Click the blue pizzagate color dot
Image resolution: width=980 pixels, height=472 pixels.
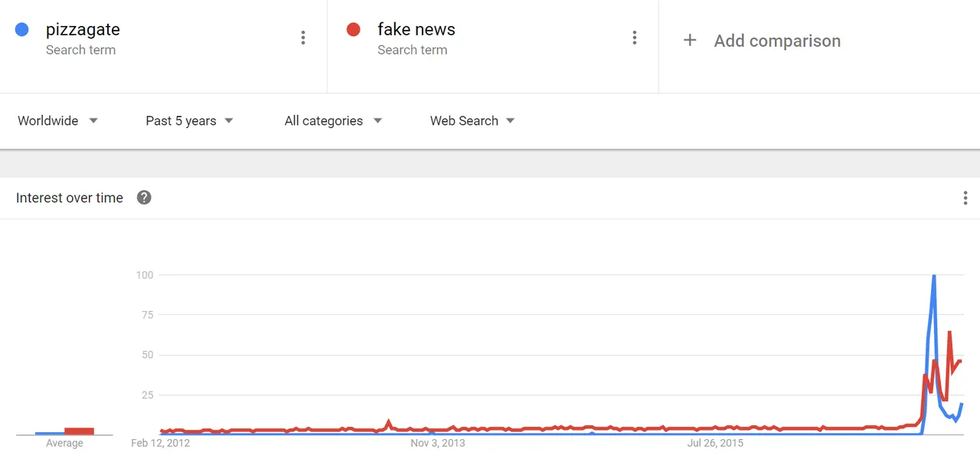pyautogui.click(x=22, y=30)
